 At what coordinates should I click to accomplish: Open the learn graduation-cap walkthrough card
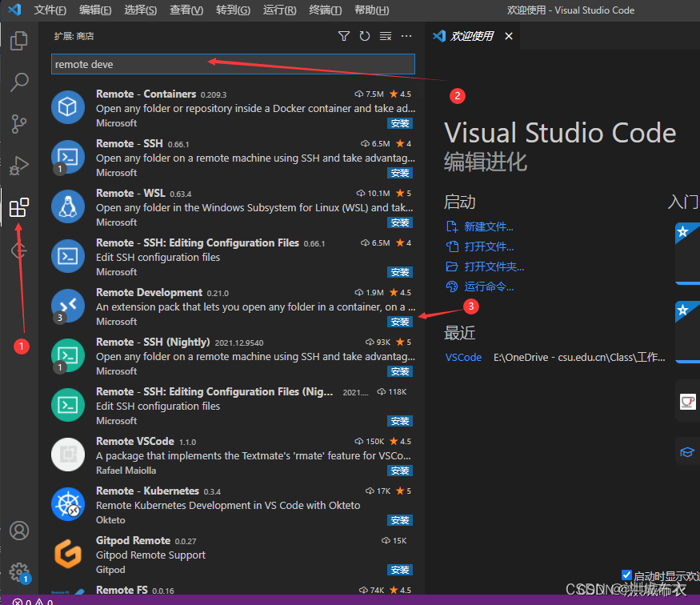[x=687, y=452]
